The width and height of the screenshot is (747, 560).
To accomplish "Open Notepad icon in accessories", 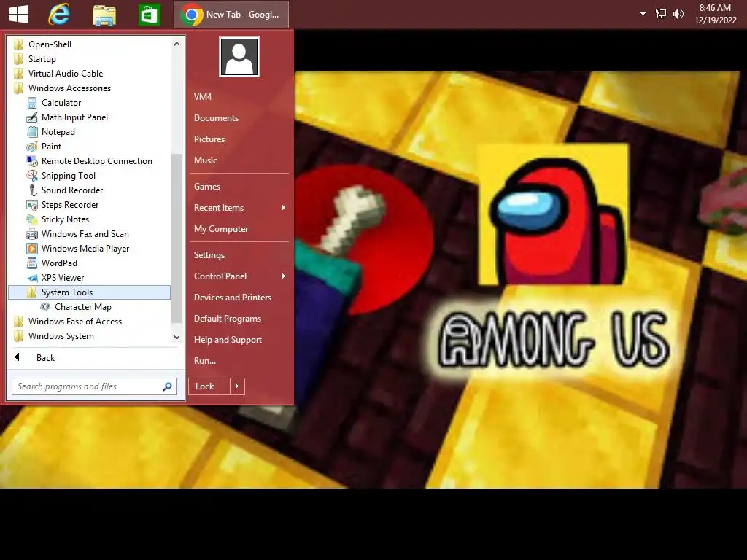I will point(32,132).
